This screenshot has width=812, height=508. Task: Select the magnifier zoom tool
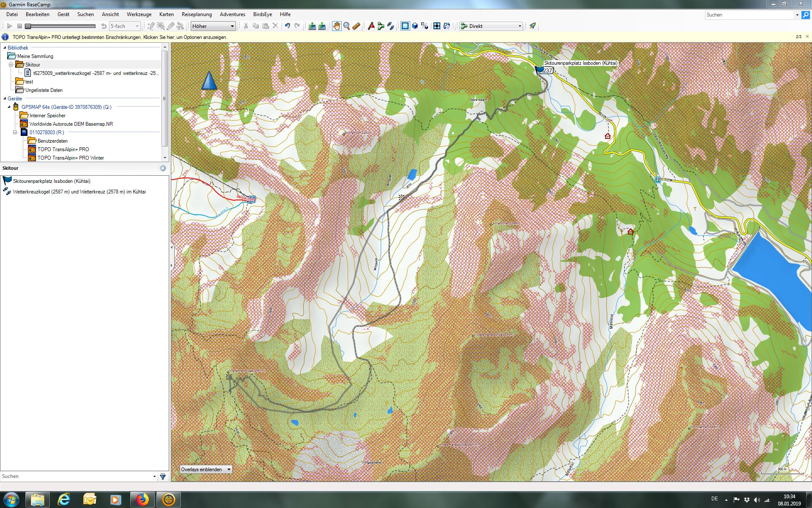(x=346, y=26)
